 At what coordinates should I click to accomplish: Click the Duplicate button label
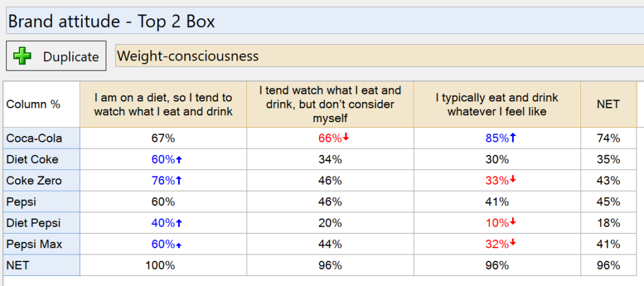70,57
